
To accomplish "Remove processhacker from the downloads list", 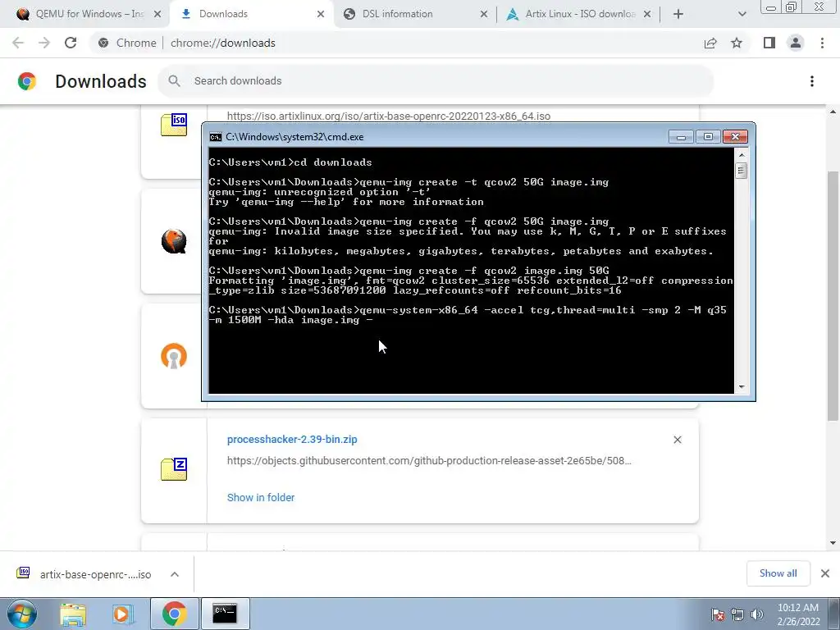I will pyautogui.click(x=677, y=440).
